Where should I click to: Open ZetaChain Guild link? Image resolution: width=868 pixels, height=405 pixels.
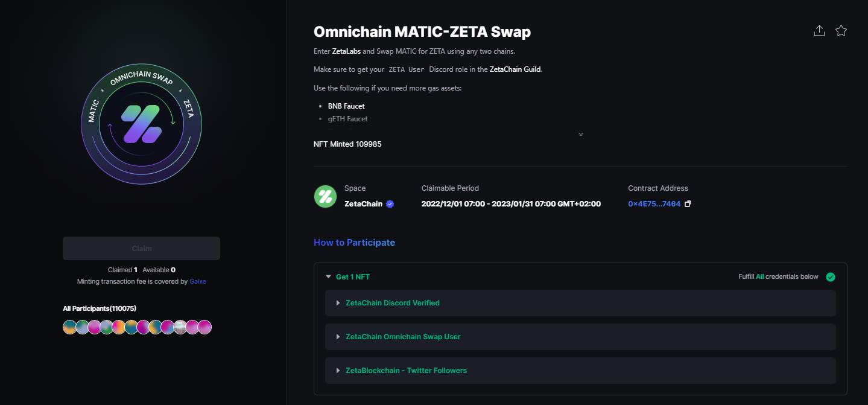click(x=516, y=69)
